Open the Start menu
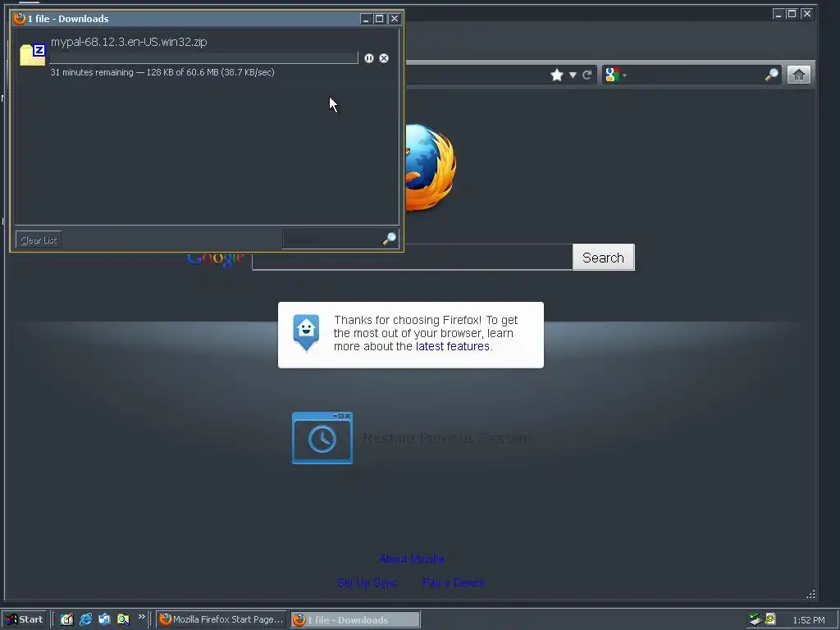Screen dimensions: 840x630 tap(24, 620)
